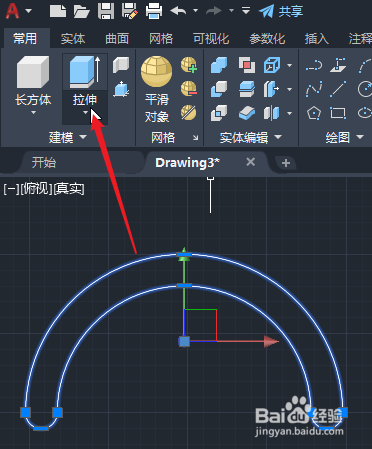Expand the 绘图 panel
Image resolution: width=372 pixels, height=449 pixels.
point(344,137)
